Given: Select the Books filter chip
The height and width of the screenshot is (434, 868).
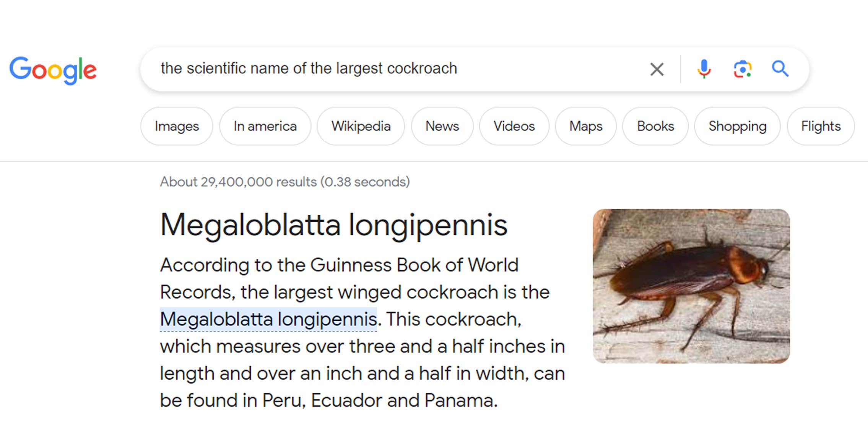Looking at the screenshot, I should (x=655, y=126).
